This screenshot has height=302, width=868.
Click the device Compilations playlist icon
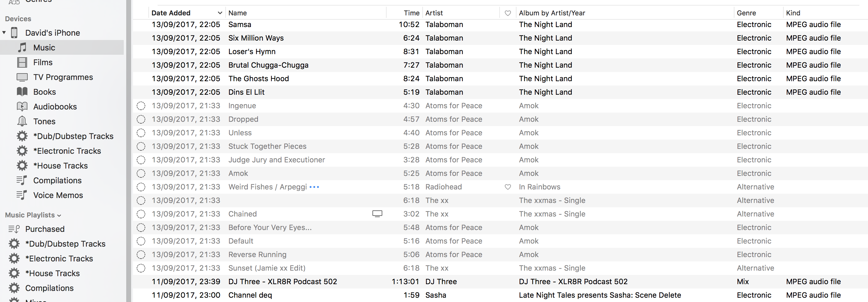pyautogui.click(x=22, y=180)
